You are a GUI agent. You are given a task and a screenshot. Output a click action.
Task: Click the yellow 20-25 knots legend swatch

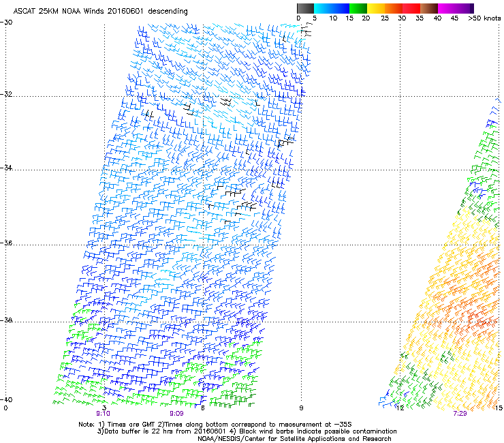click(x=376, y=8)
